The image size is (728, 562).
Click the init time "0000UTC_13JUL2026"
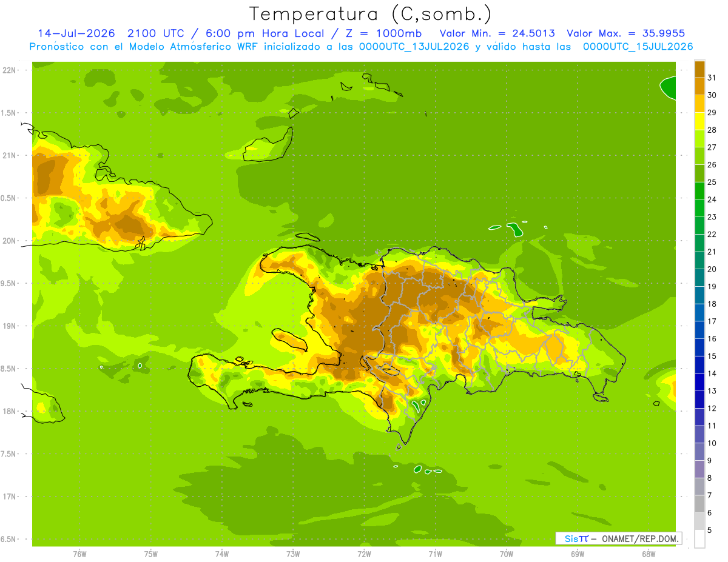[x=414, y=47]
